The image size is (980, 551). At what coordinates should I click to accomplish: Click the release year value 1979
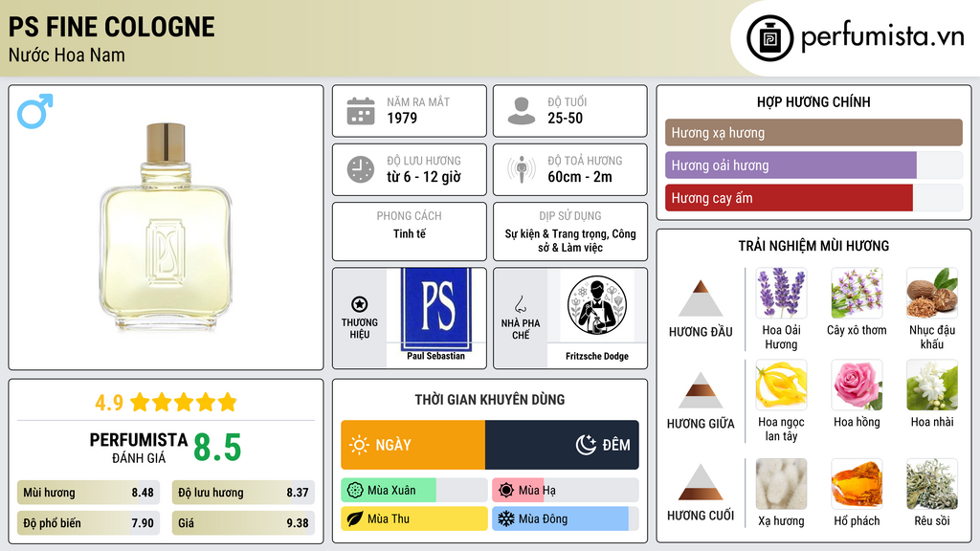(x=402, y=118)
